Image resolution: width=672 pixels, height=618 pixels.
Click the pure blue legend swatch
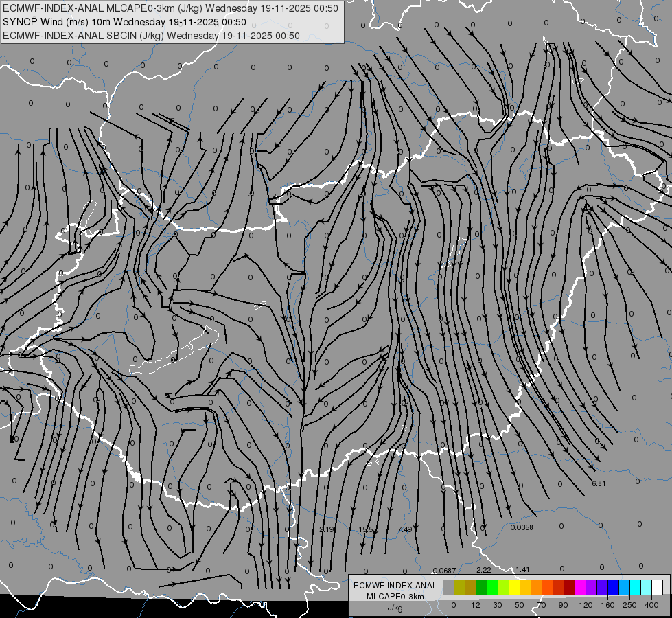point(613,587)
